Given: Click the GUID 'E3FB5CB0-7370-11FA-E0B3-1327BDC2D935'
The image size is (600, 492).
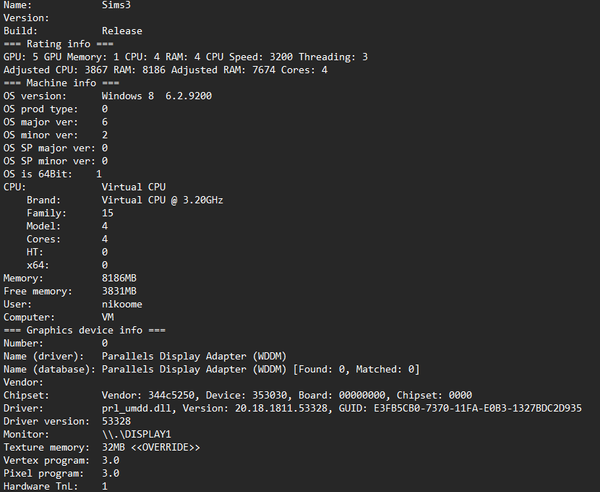Looking at the screenshot, I should click(x=478, y=408).
